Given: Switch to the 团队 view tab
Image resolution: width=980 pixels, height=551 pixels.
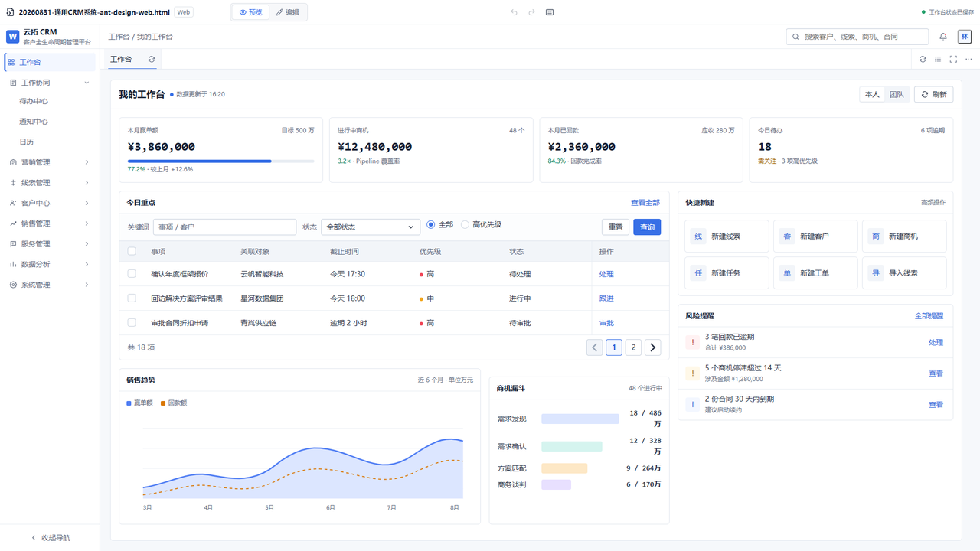Looking at the screenshot, I should (x=896, y=94).
